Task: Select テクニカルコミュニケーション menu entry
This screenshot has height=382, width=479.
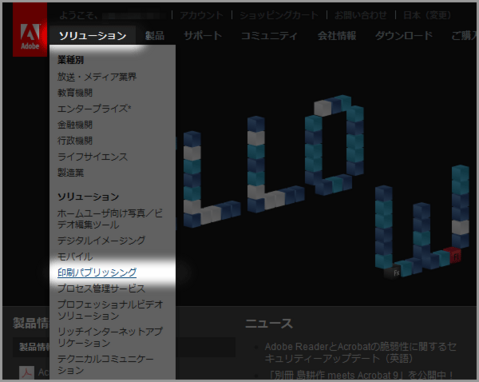Action: click(106, 364)
